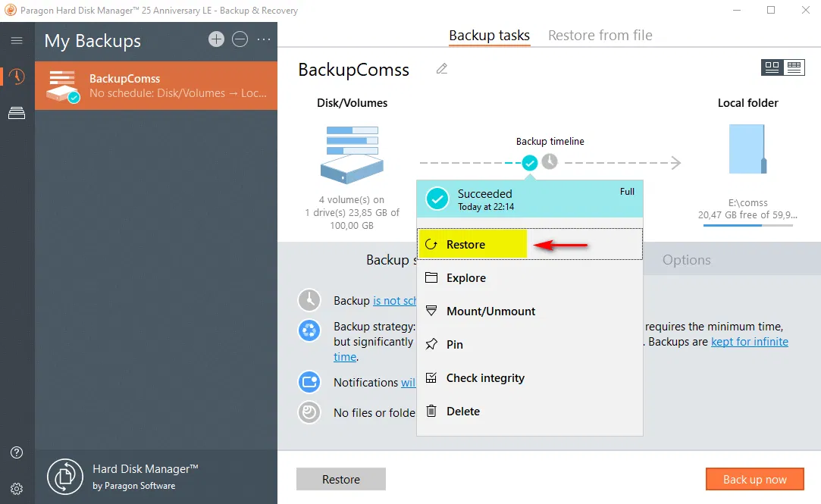The width and height of the screenshot is (821, 504).
Task: Switch to list view layout
Action: [x=794, y=67]
